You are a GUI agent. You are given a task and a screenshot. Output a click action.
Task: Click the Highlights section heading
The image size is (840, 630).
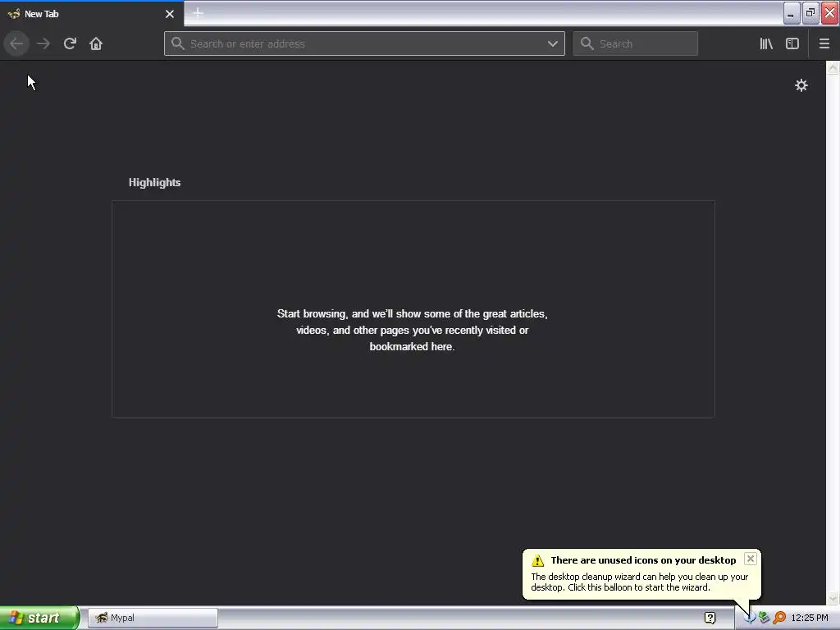154,182
